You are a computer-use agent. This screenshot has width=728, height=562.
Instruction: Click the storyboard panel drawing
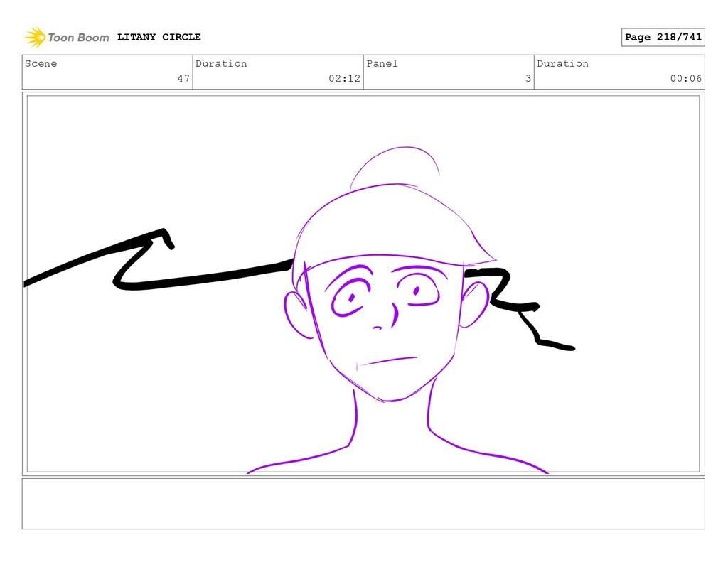[363, 284]
